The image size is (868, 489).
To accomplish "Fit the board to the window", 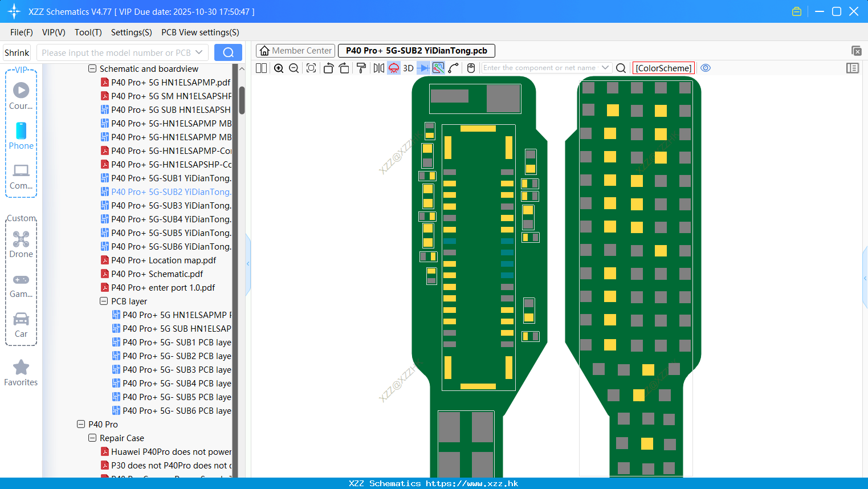I will tap(311, 68).
